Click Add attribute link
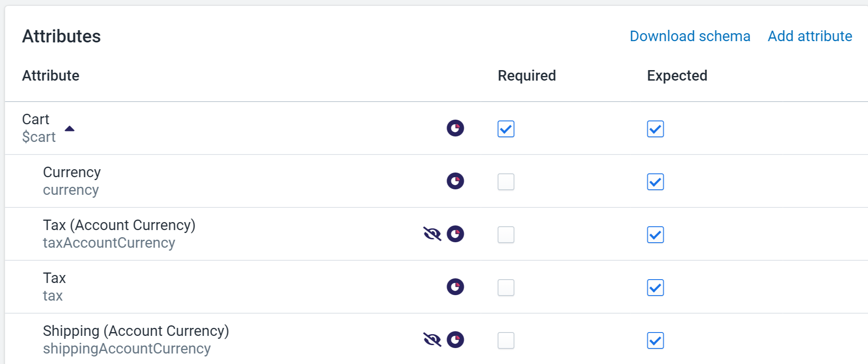This screenshot has width=868, height=364. click(810, 36)
